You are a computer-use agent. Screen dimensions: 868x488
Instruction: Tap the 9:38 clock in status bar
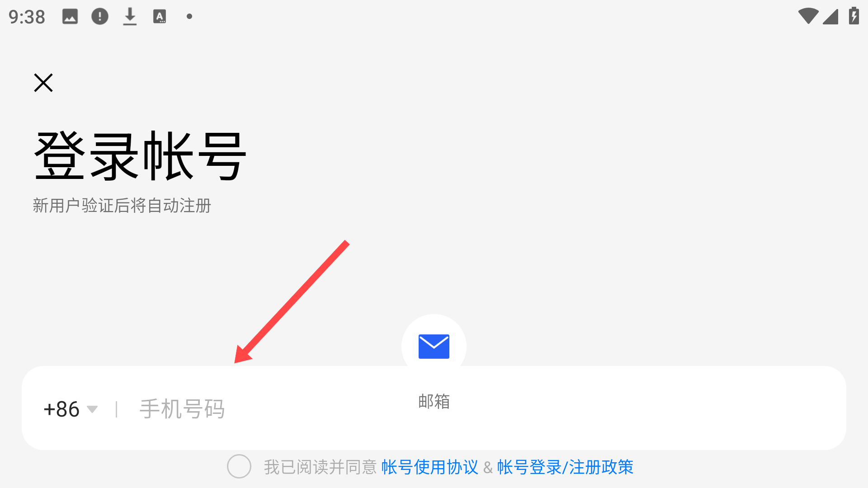coord(27,17)
